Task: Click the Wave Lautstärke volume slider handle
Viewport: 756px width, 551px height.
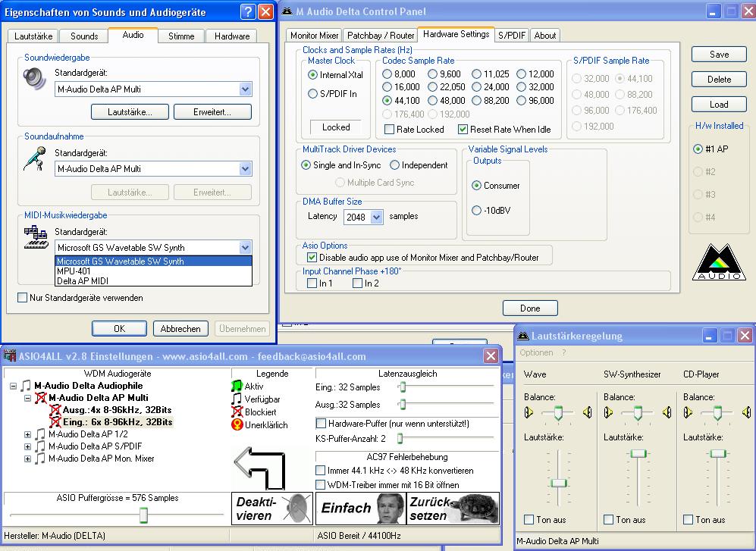Action: [559, 483]
